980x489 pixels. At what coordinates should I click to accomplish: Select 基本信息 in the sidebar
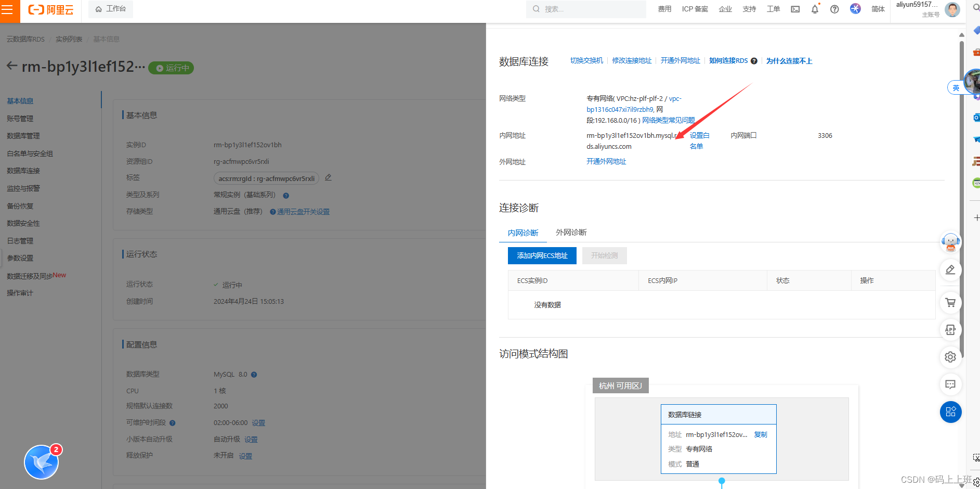pyautogui.click(x=20, y=101)
